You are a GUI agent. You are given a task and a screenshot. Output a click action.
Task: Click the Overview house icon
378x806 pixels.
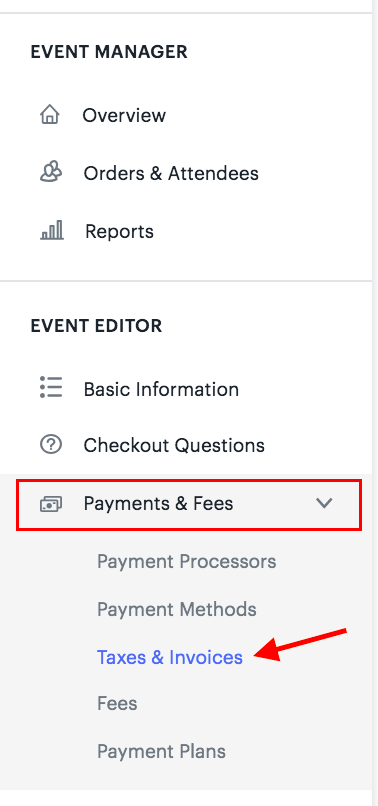(x=50, y=115)
